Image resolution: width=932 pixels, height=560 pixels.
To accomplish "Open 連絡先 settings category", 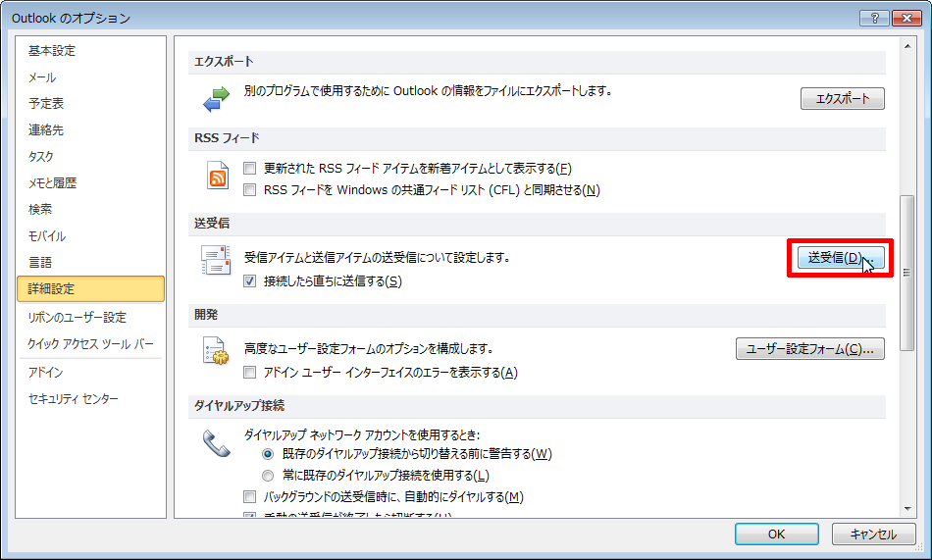I will [x=90, y=130].
